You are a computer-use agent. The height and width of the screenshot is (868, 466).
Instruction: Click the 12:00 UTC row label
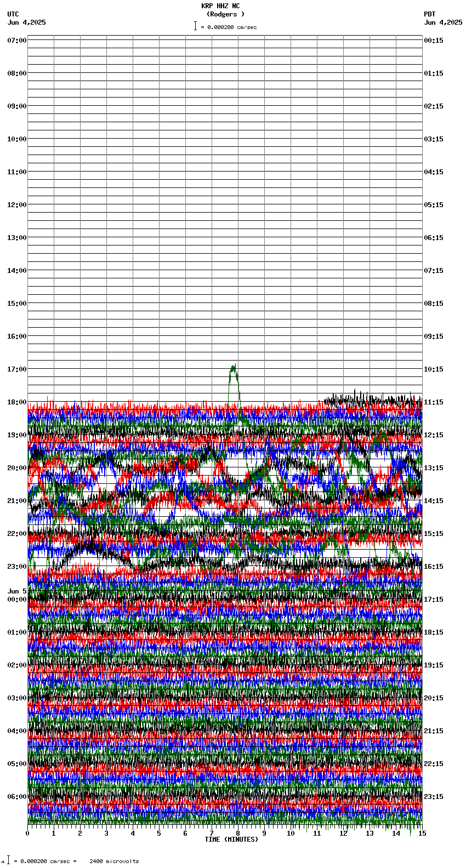point(17,205)
